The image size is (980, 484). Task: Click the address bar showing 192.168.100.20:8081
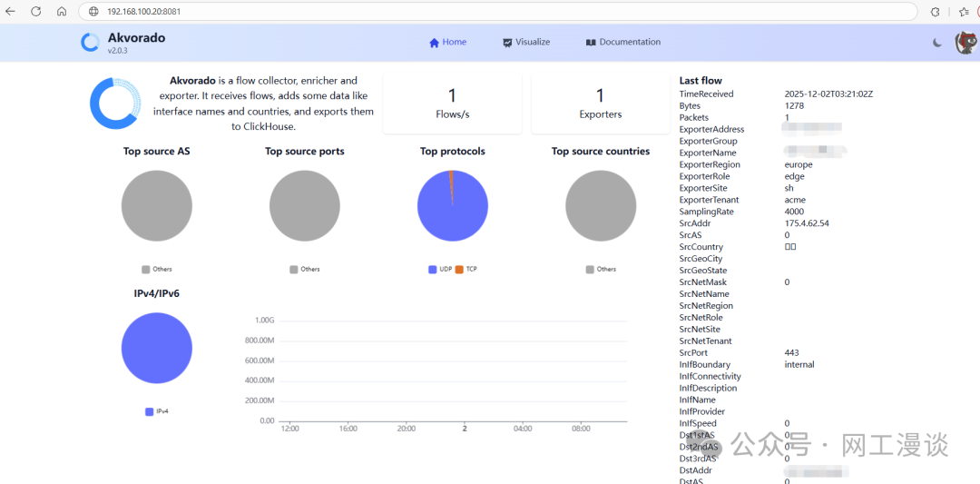(497, 11)
